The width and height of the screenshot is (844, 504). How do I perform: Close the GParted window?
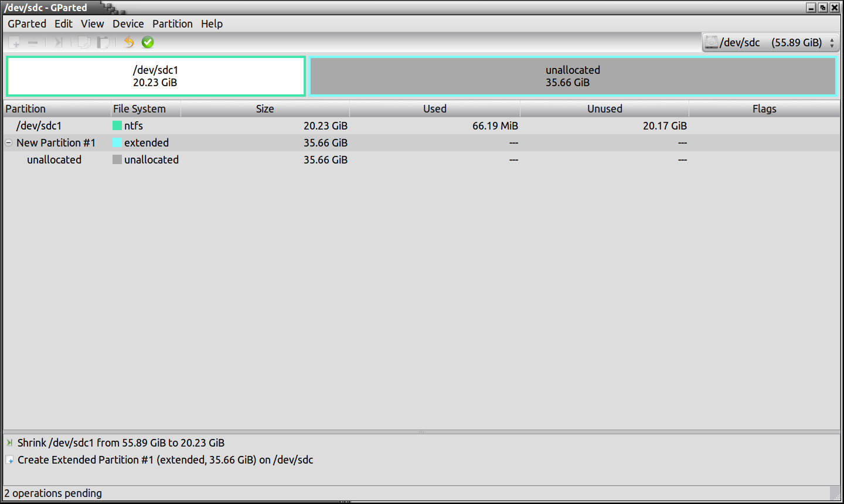(835, 8)
